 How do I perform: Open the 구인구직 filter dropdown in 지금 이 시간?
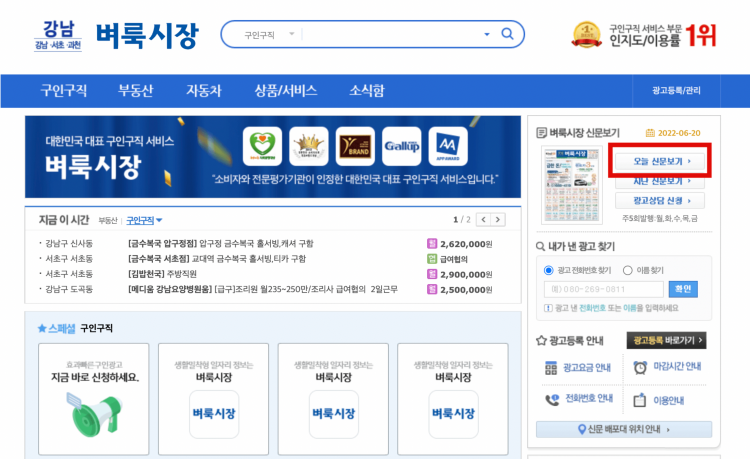pos(144,220)
